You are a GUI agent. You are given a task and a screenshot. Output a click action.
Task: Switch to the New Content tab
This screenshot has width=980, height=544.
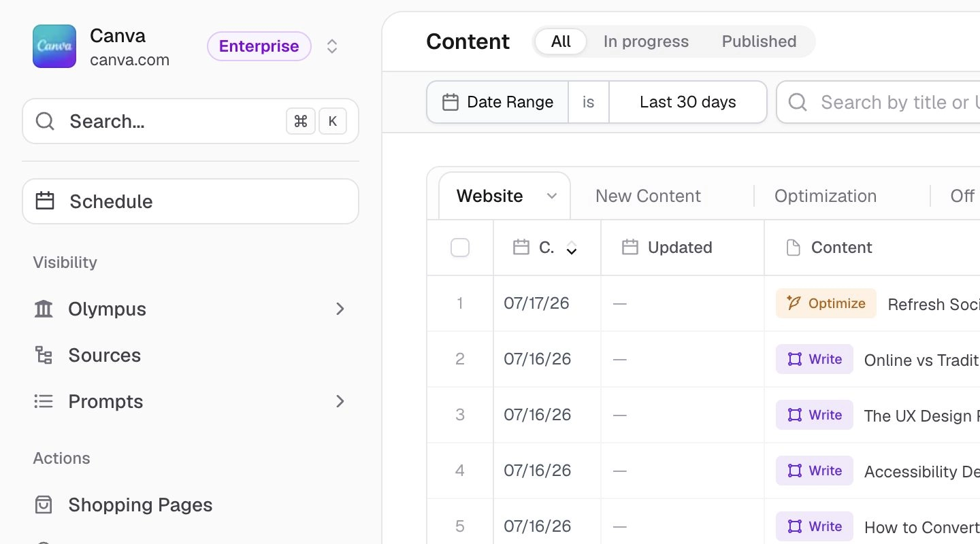click(648, 196)
